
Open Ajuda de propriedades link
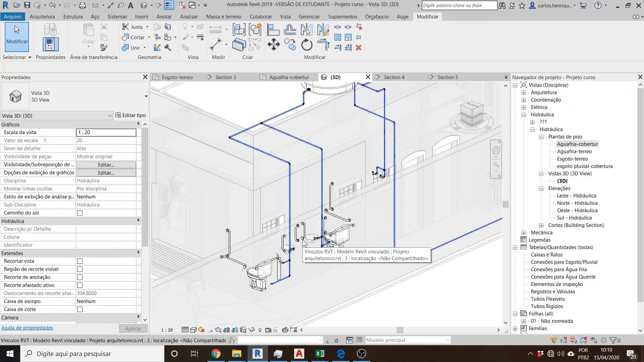click(27, 328)
